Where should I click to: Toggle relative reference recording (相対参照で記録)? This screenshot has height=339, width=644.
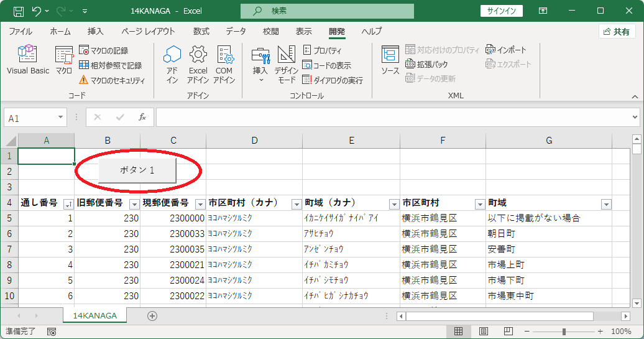point(111,65)
